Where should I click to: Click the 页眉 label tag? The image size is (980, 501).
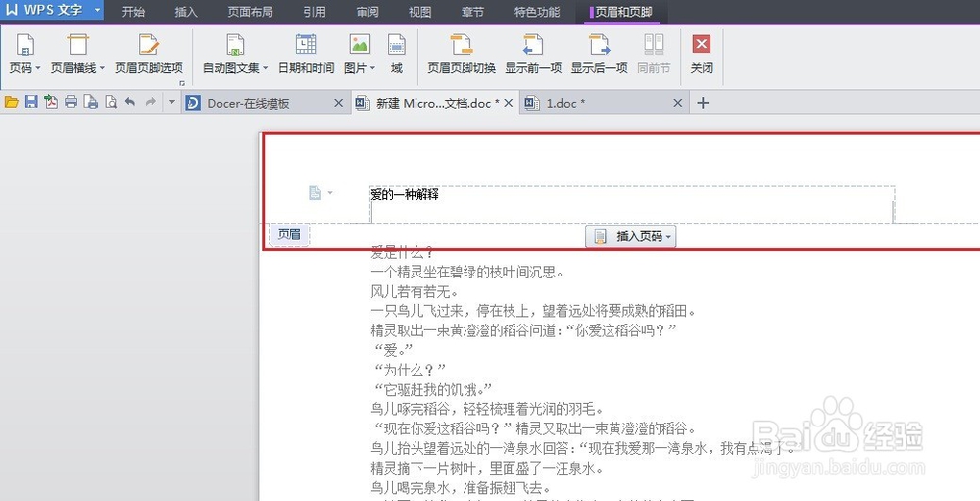pos(289,234)
